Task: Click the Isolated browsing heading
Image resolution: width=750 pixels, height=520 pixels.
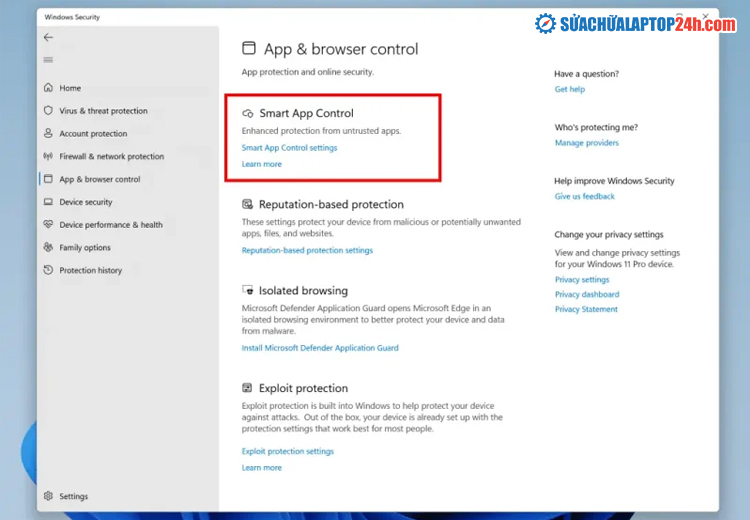Action: (x=303, y=291)
